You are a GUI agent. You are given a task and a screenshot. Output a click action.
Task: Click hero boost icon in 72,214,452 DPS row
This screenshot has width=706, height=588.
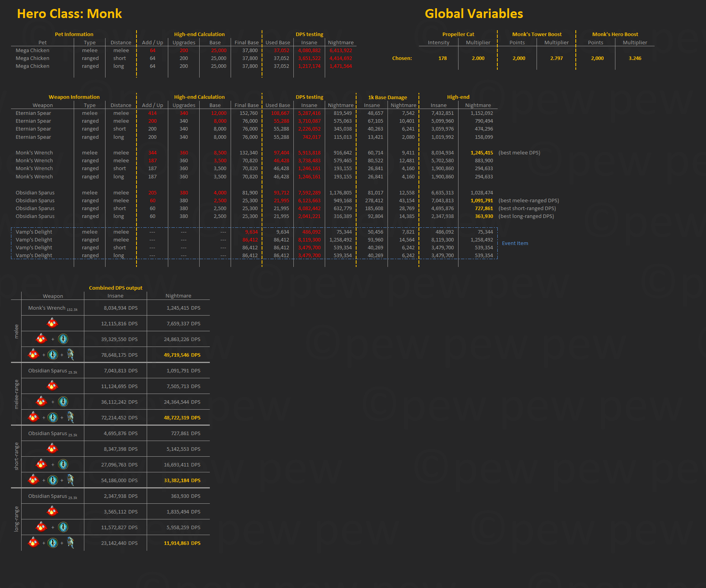pos(53,417)
